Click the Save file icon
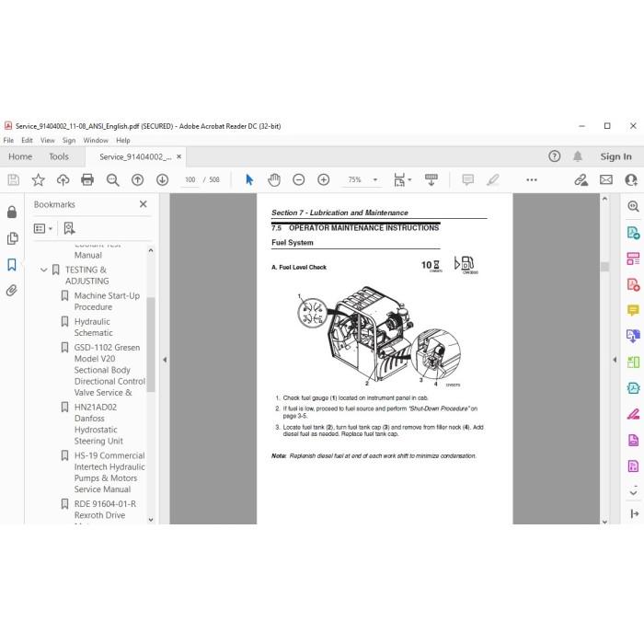Screen dimensions: 644x644 tap(13, 180)
